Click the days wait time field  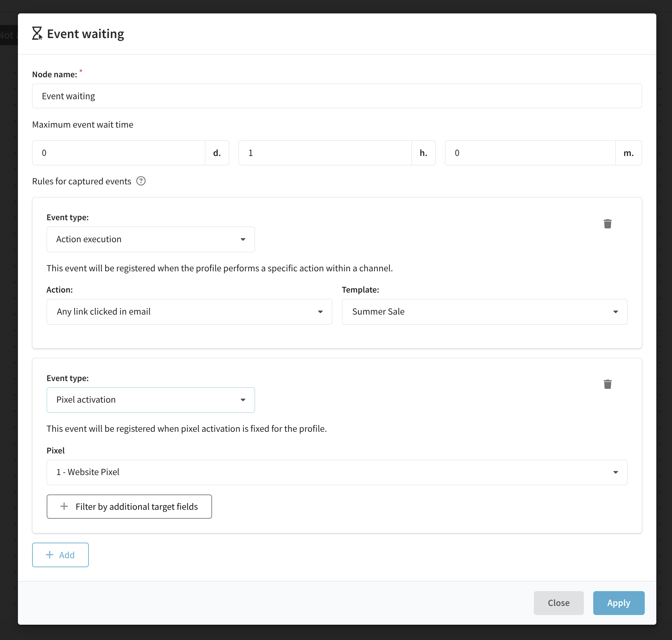coord(119,153)
